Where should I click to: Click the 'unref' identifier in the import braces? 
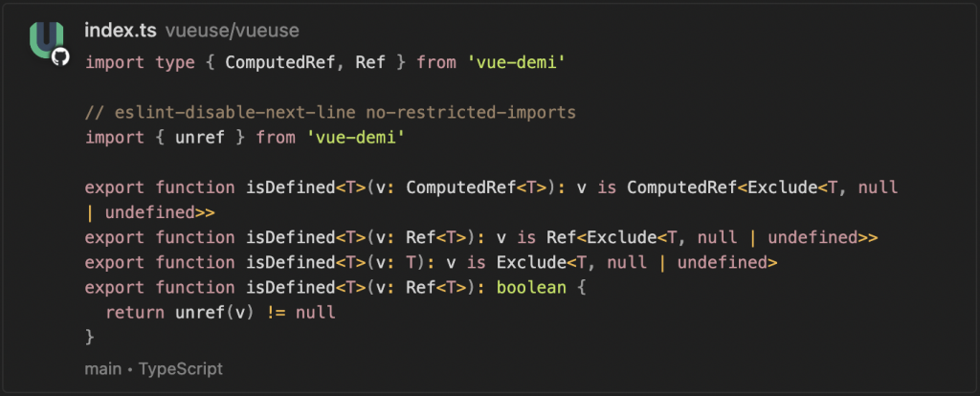(x=200, y=138)
